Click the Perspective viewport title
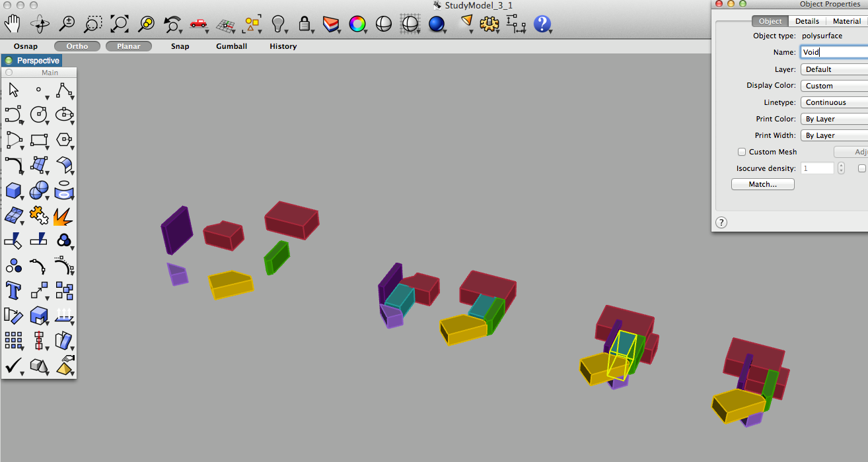Screen dimensions: 868x462 point(38,61)
